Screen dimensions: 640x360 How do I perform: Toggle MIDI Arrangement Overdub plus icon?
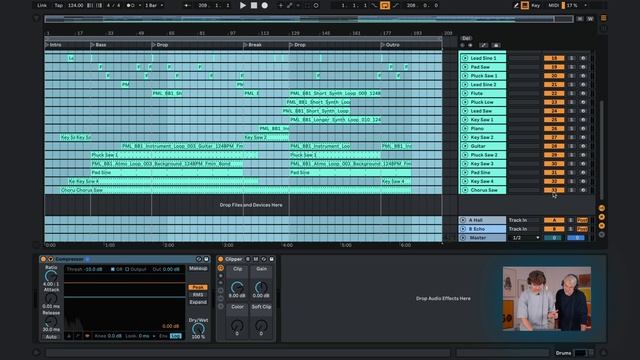(280, 5)
